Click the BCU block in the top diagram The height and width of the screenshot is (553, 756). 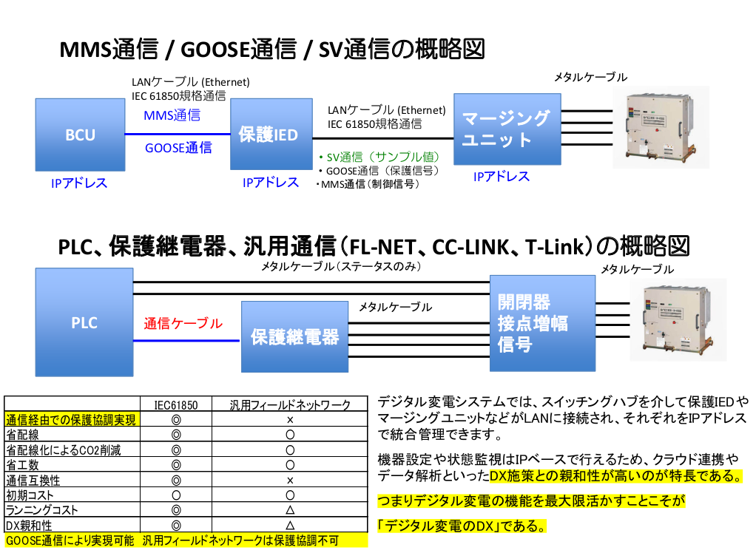click(x=80, y=135)
